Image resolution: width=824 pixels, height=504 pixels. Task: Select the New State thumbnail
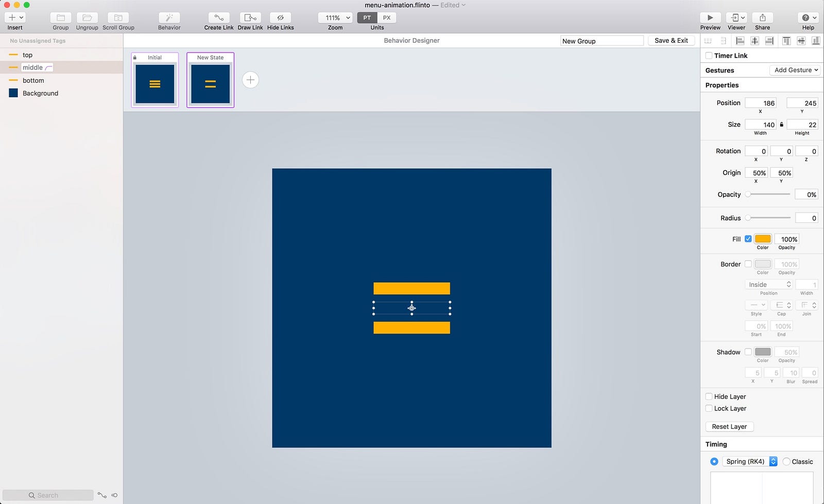tap(210, 80)
